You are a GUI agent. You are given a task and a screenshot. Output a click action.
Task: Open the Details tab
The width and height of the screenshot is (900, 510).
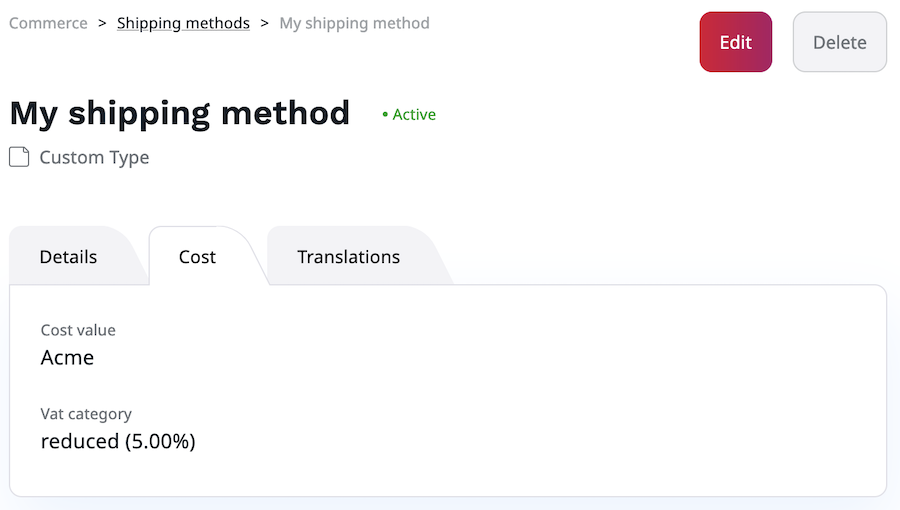[x=68, y=257]
